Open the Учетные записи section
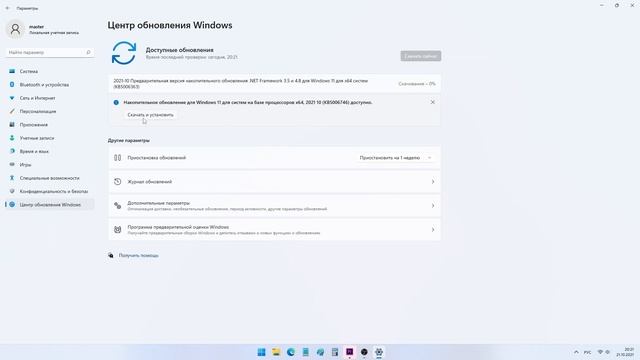This screenshot has height=360, width=640. click(49, 138)
